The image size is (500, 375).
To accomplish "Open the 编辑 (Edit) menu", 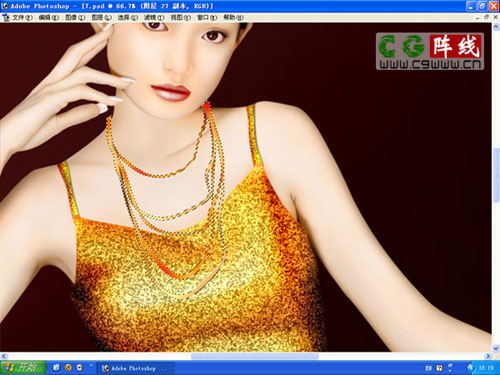I will pos(49,17).
